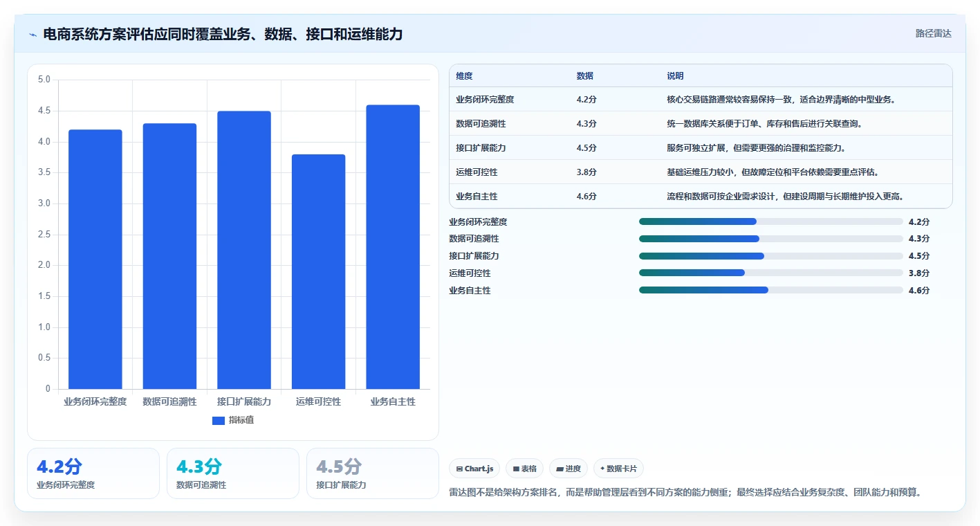This screenshot has height=526, width=980.
Task: Open the 4.5分 接口扩展能力 data card
Action: pyautogui.click(x=373, y=473)
